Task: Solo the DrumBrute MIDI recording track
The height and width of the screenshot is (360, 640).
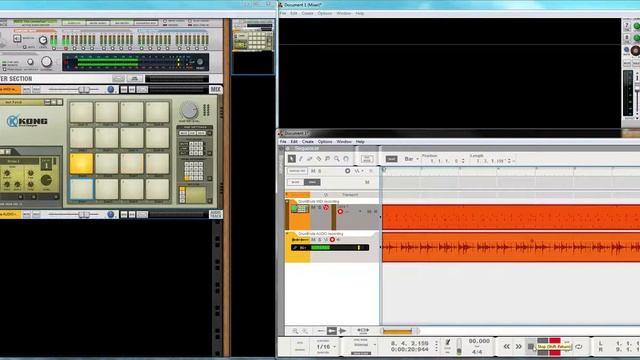Action: (319, 207)
